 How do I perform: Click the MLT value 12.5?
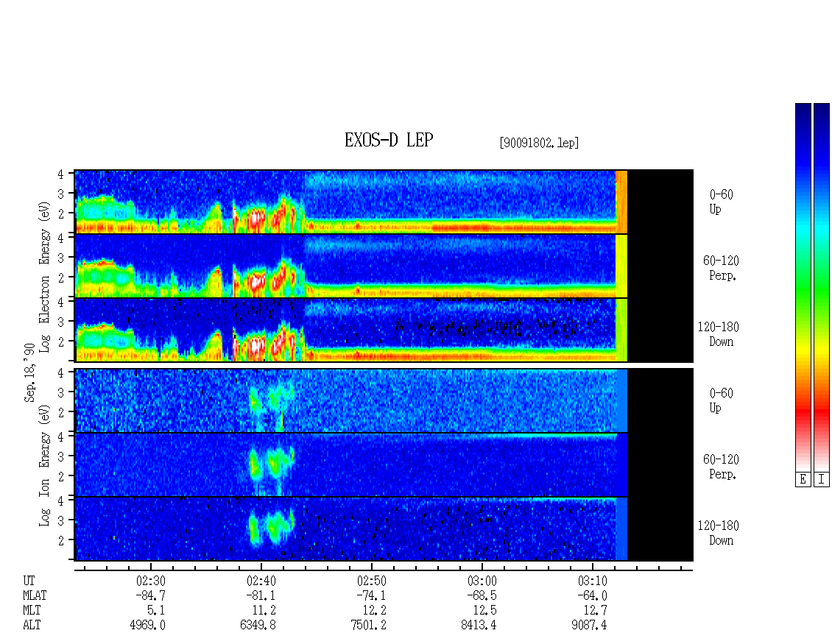tap(484, 611)
